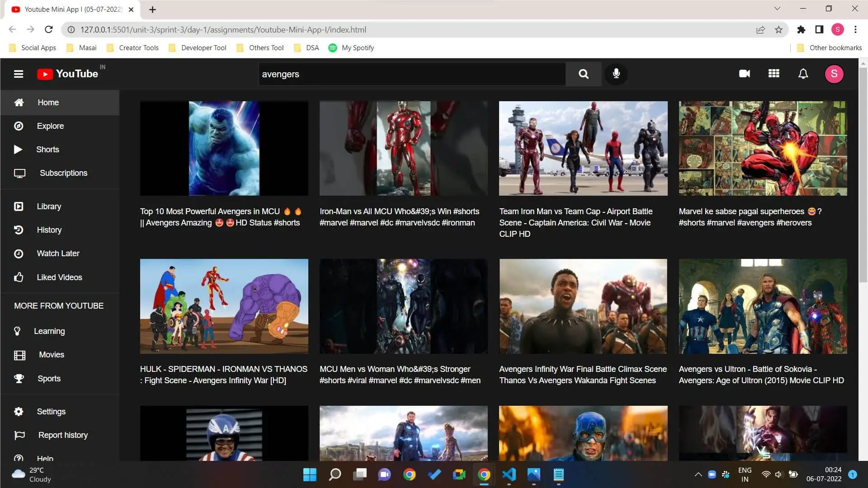The width and height of the screenshot is (868, 488).
Task: Open Avengers vs Ultron title link
Action: [x=761, y=375]
